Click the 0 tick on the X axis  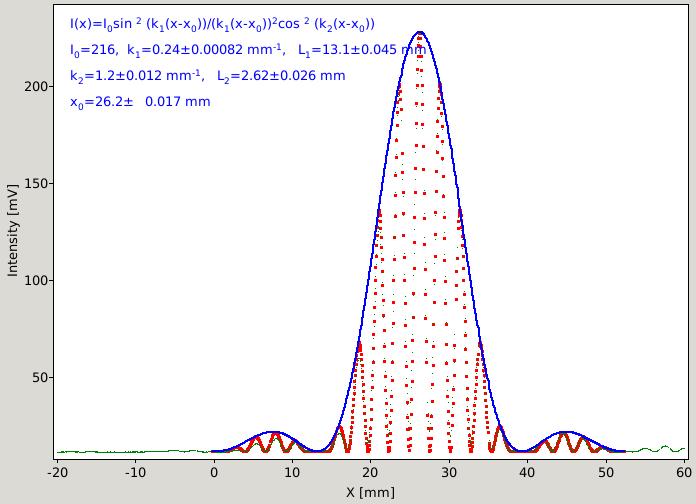pyautogui.click(x=214, y=472)
